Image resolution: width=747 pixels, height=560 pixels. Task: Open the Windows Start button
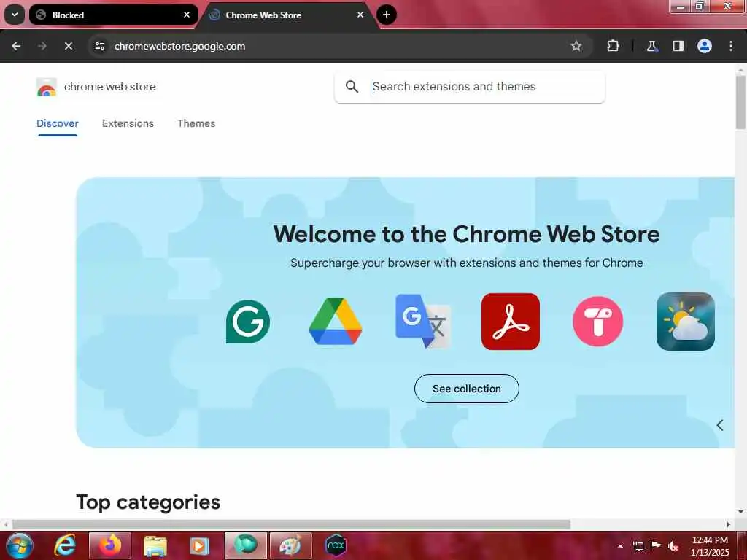coord(20,545)
